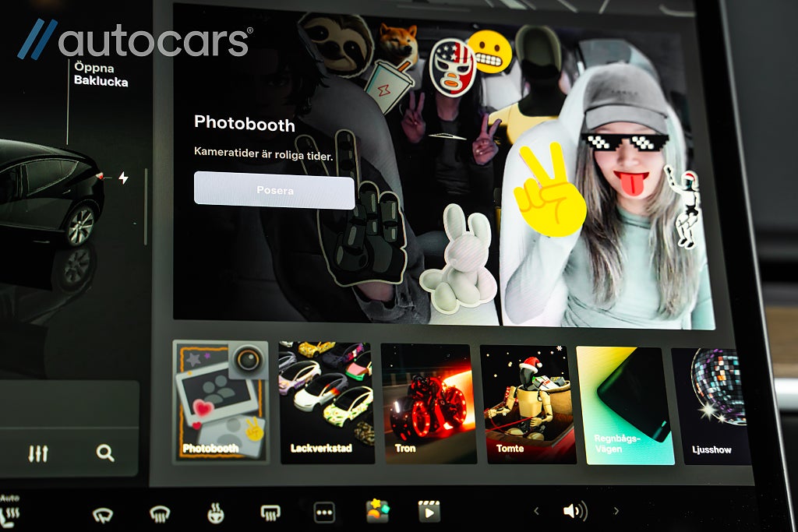Toggle the heated steering wheel icon
Image resolution: width=798 pixels, height=532 pixels.
pyautogui.click(x=215, y=513)
